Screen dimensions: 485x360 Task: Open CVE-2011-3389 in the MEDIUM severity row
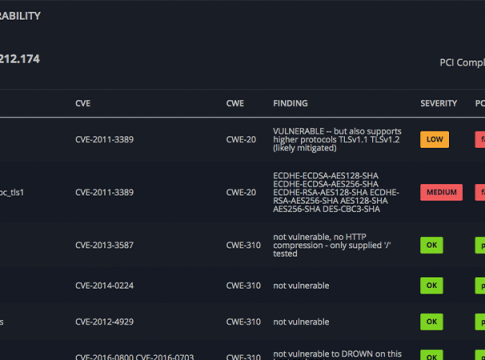tap(104, 192)
